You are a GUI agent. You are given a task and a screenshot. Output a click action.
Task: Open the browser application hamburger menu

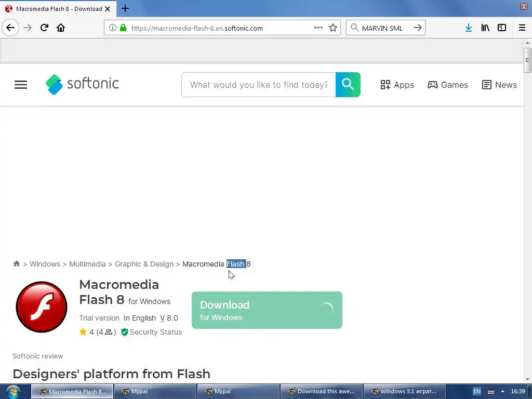pos(522,28)
